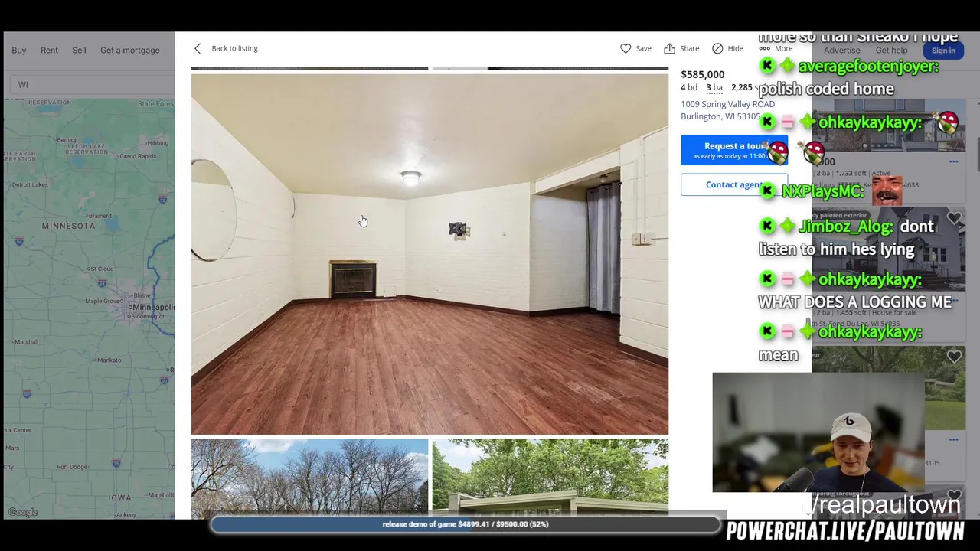
Task: Click St Cloud on the map
Action: 100,269
